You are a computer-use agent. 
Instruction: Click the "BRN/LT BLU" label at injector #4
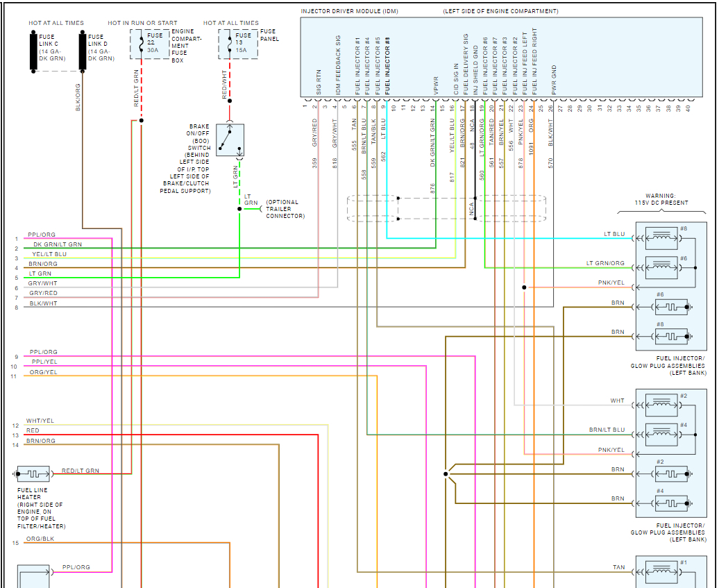[x=607, y=430]
